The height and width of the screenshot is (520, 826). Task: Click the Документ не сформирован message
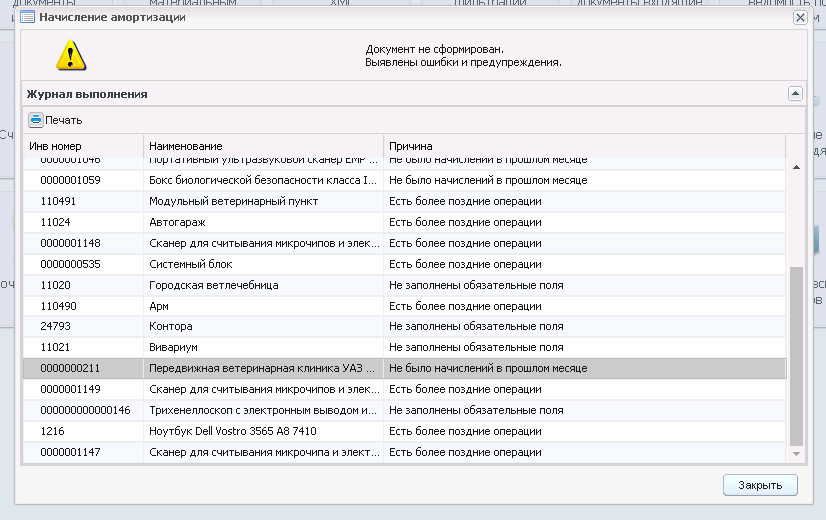(435, 50)
